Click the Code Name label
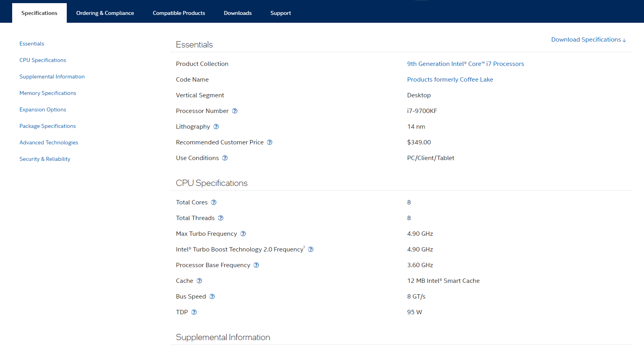This screenshot has width=644, height=346. click(192, 80)
